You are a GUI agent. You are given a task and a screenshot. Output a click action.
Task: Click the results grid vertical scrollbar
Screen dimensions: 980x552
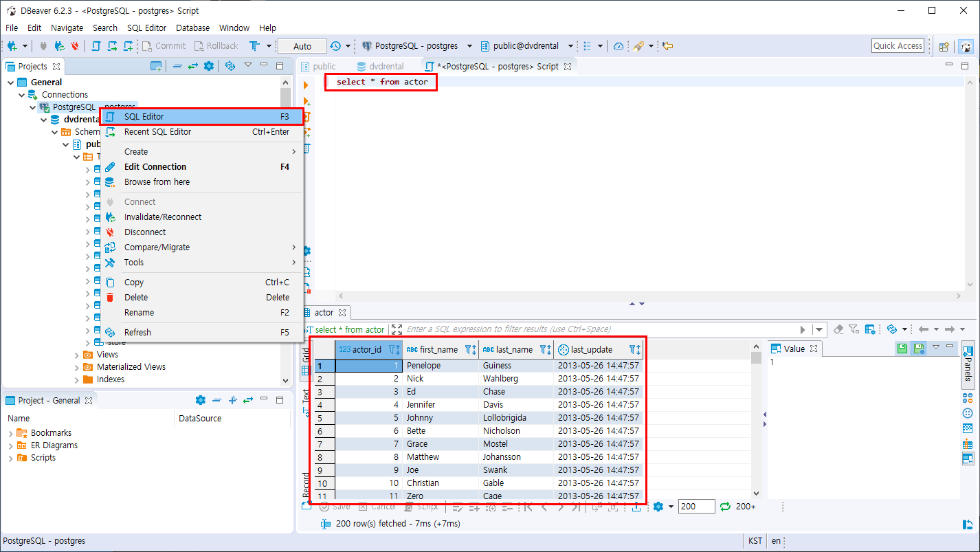[x=756, y=419]
